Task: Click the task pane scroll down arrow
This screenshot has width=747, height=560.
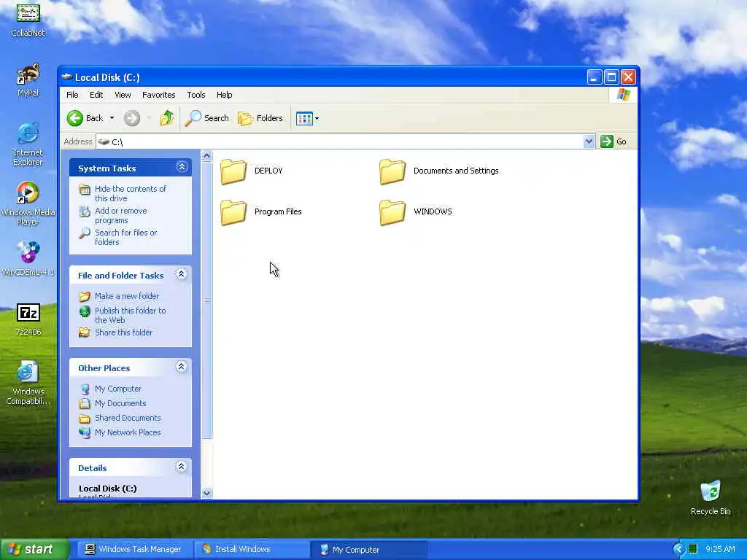Action: [x=206, y=494]
